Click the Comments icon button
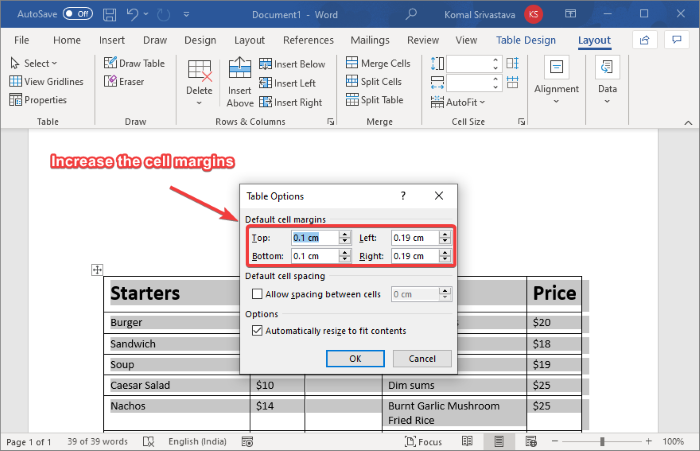The image size is (700, 451). (677, 40)
